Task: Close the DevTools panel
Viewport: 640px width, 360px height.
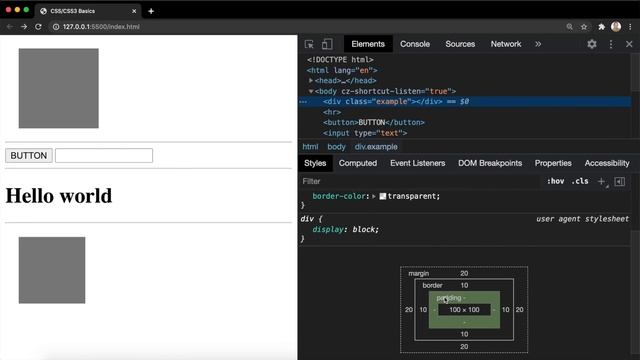Action: (x=629, y=44)
